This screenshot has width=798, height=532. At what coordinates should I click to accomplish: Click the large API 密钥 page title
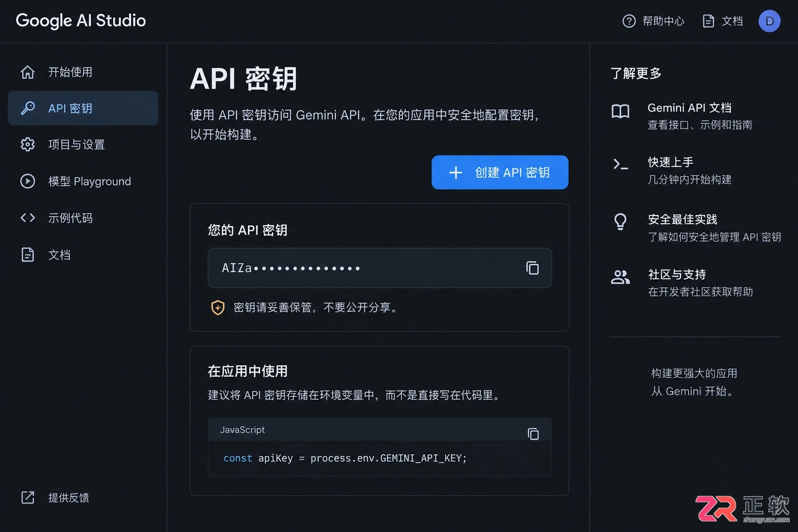click(244, 79)
